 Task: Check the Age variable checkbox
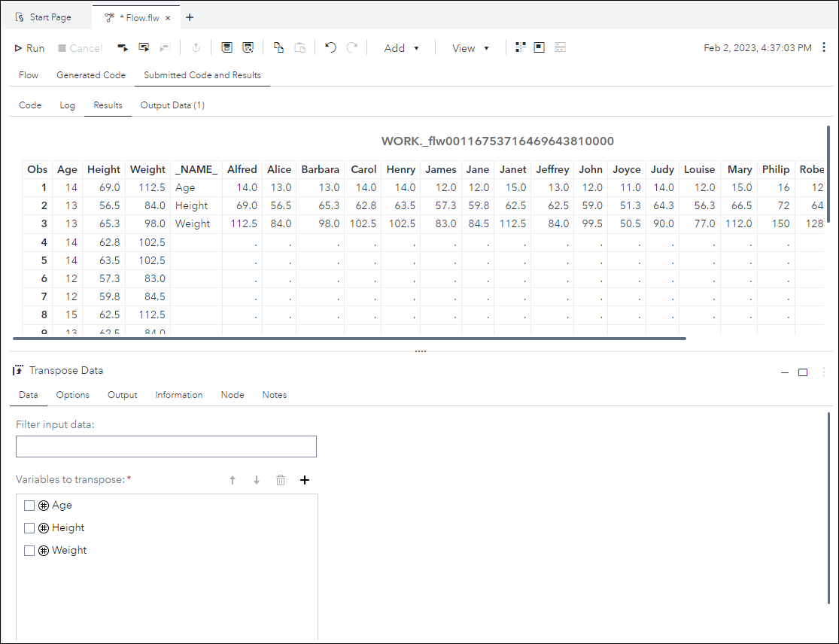pos(29,506)
